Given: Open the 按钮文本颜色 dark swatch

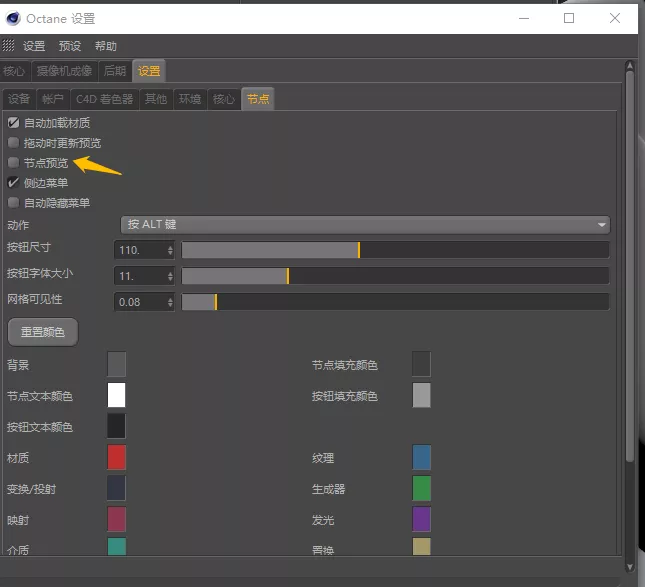Looking at the screenshot, I should [116, 426].
